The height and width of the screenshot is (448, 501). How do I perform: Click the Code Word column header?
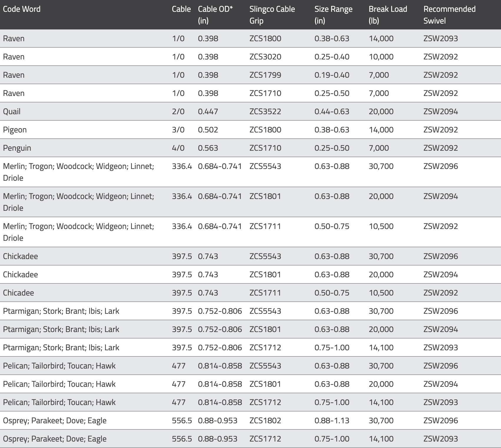22,9
